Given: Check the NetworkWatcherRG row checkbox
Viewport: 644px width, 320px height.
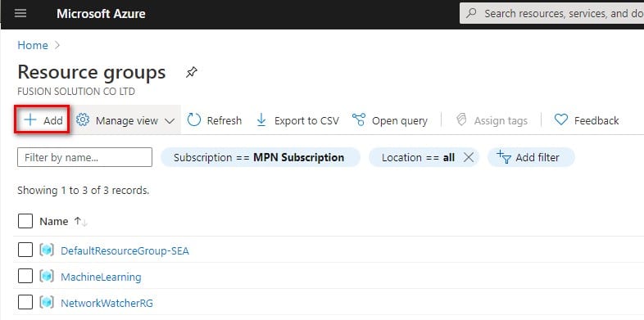Looking at the screenshot, I should pos(25,303).
